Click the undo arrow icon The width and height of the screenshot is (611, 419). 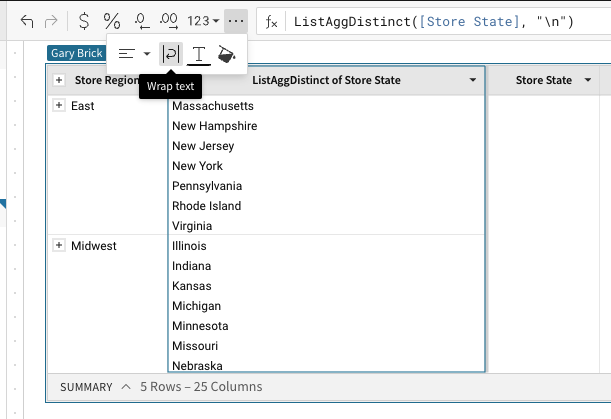coord(27,21)
